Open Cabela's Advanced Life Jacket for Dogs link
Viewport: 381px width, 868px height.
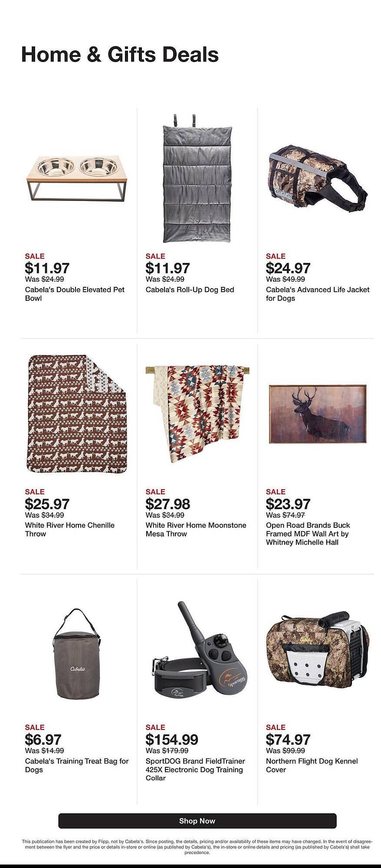[x=318, y=294]
